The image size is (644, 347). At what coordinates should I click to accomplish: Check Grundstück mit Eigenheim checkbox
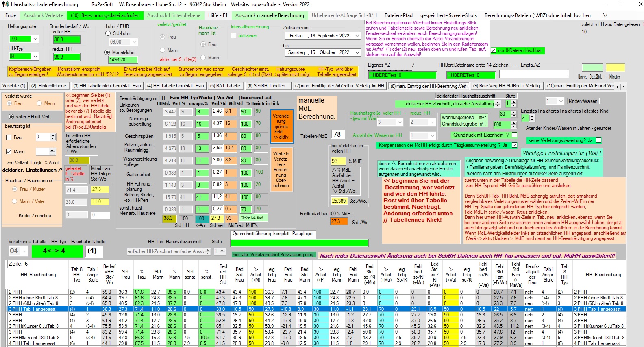pyautogui.click(x=514, y=135)
